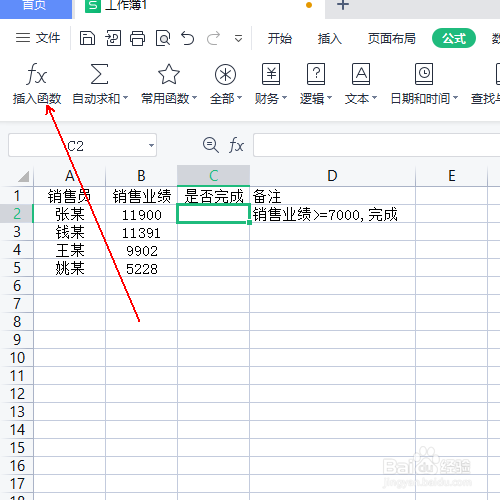Switch to the 开始 Home tab
Viewport: 500px width, 500px height.
[x=280, y=38]
